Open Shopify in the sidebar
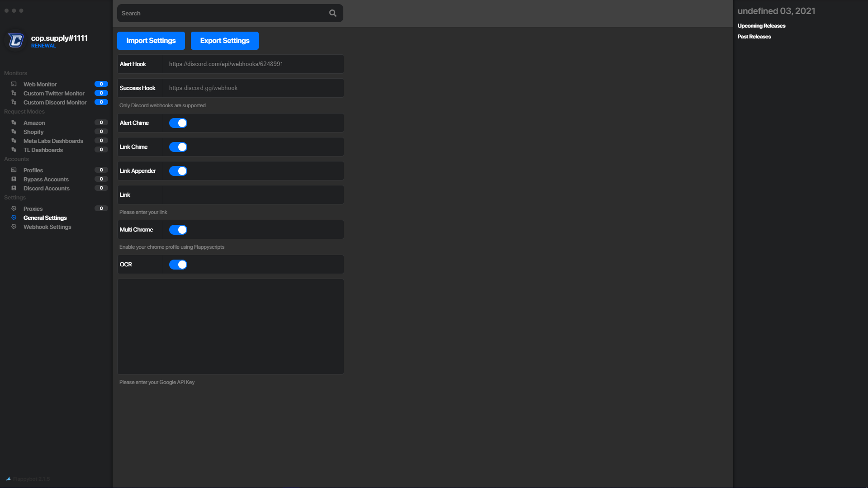The image size is (868, 488). click(33, 132)
